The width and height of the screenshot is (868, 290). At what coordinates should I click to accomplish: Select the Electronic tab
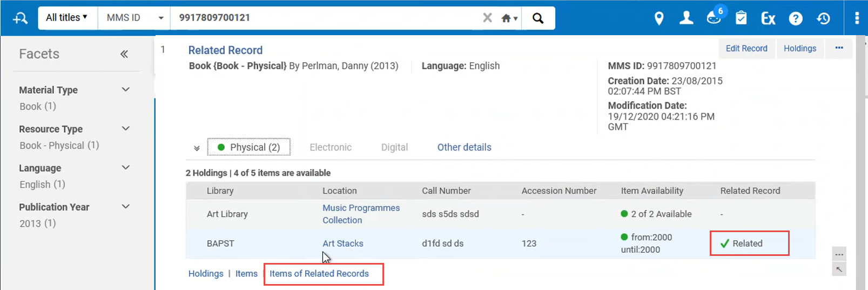[x=331, y=147]
